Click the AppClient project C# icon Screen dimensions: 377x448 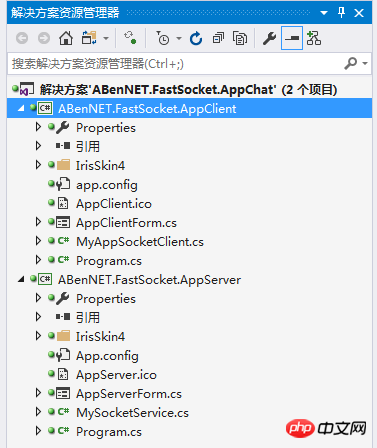45,108
